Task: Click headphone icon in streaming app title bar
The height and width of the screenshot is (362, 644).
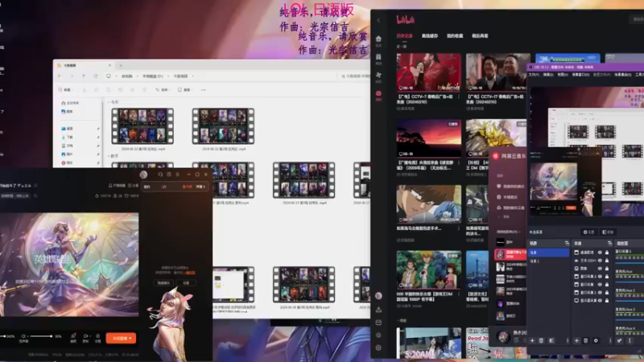Action: [160, 175]
